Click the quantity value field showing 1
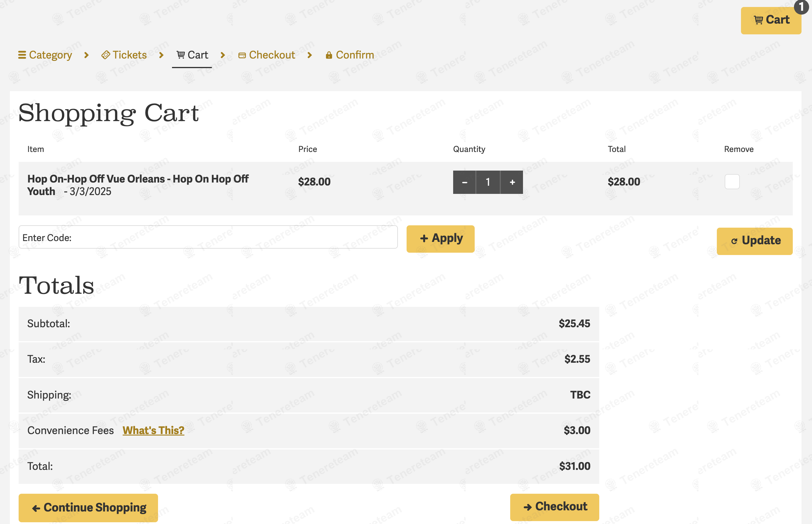 (x=488, y=182)
